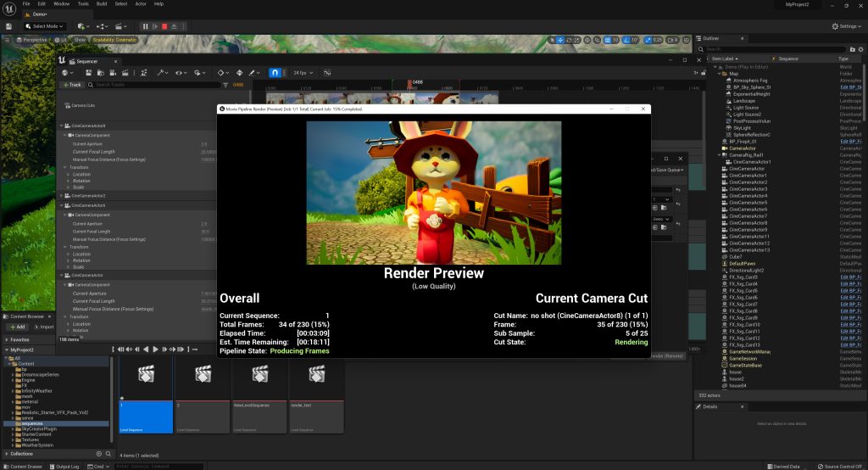Click the Content Browser Add button
868x470 pixels.
coord(18,327)
